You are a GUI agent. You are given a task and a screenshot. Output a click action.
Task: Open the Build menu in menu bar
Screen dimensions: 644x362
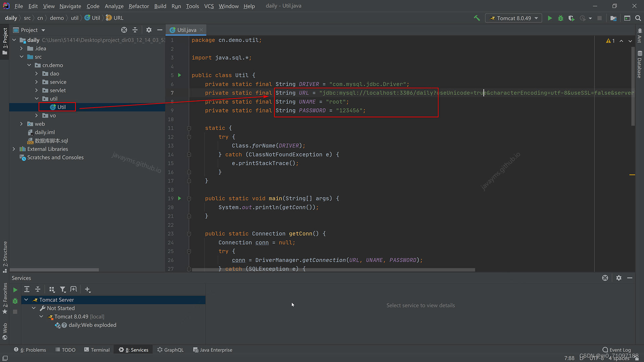pos(159,6)
